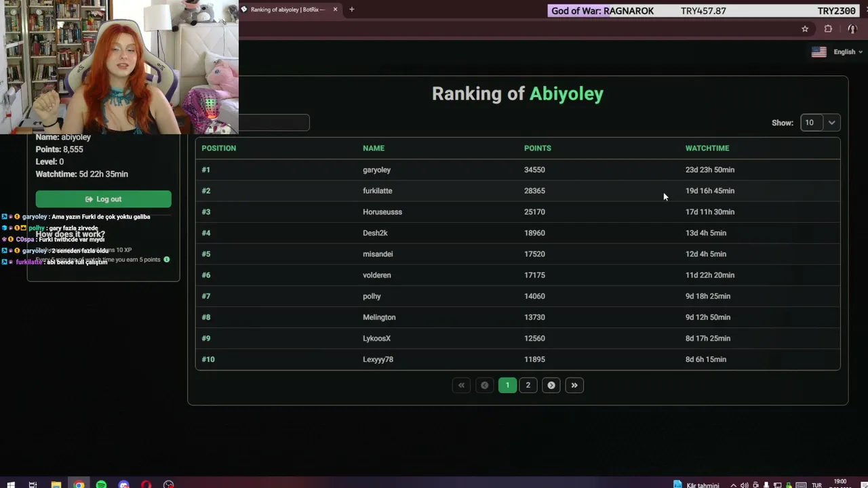Go to the previous ranking page
Viewport: 868px width, 488px height.
(484, 385)
